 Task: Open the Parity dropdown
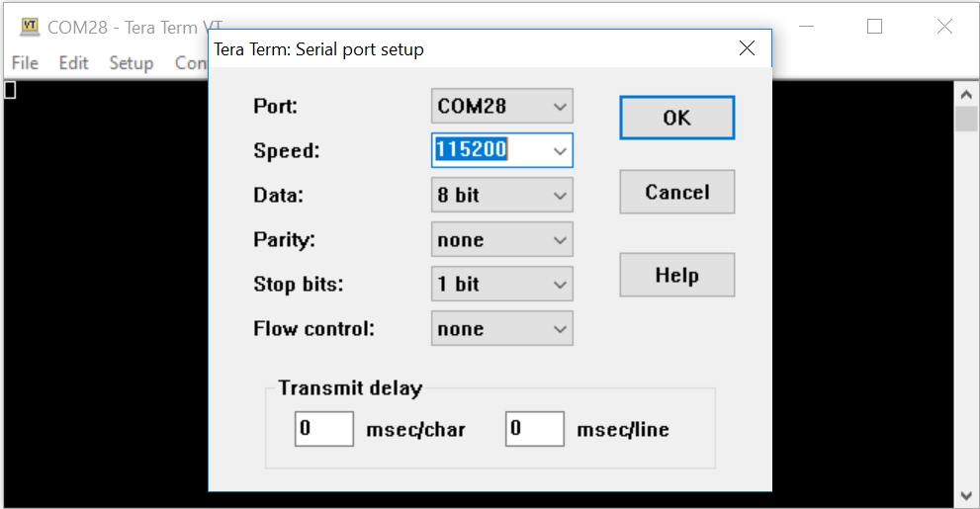pyautogui.click(x=561, y=240)
